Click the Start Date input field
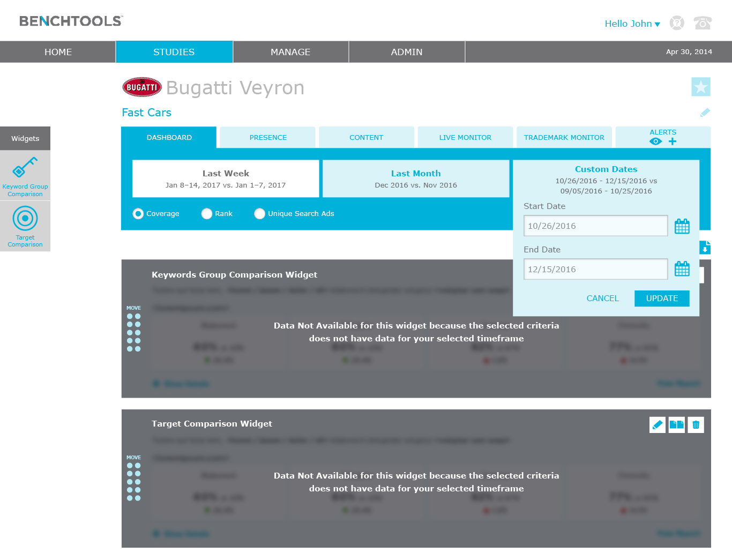The image size is (732, 560). coord(595,226)
